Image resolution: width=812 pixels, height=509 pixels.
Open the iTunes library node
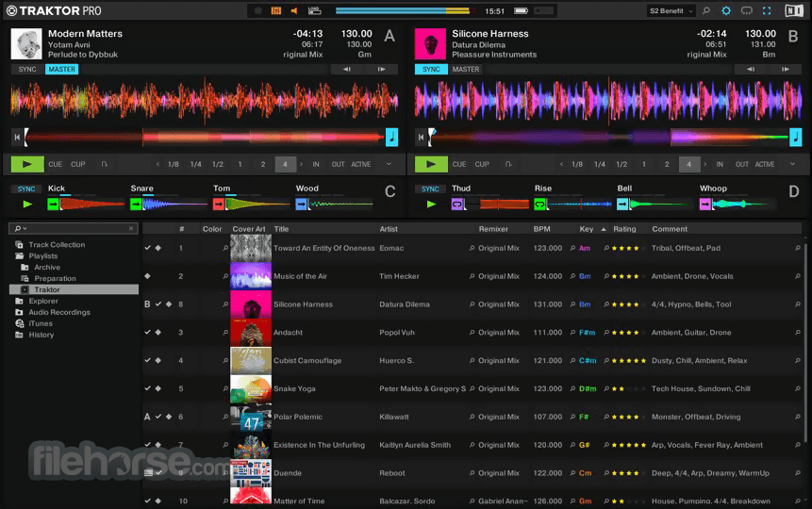click(41, 323)
